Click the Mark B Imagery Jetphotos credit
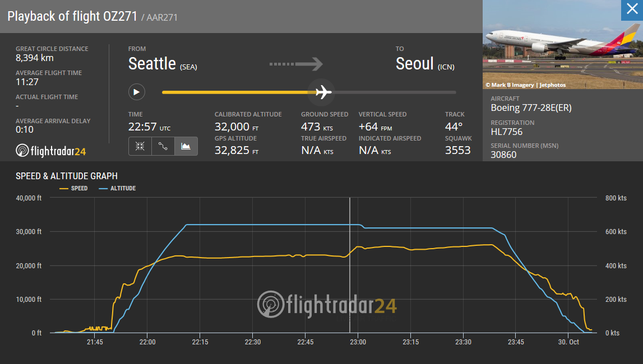 526,85
